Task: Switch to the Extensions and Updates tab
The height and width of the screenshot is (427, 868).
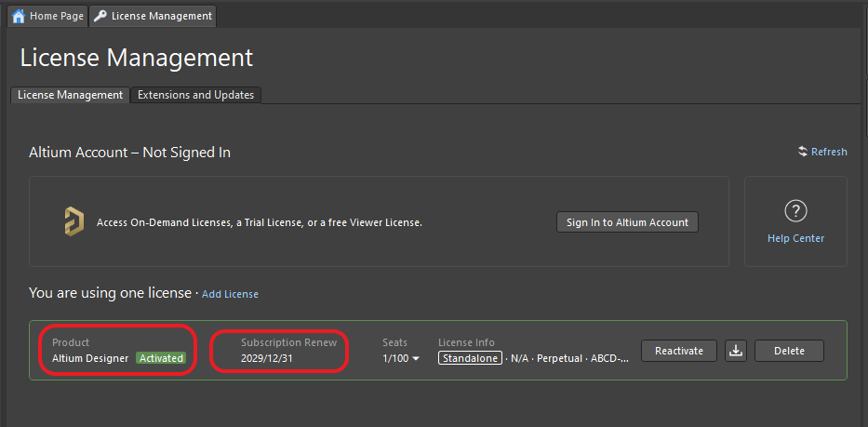Action: point(195,95)
